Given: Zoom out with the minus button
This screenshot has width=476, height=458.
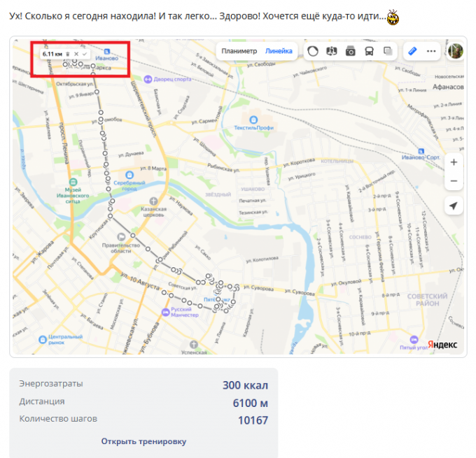Looking at the screenshot, I should click(x=454, y=181).
